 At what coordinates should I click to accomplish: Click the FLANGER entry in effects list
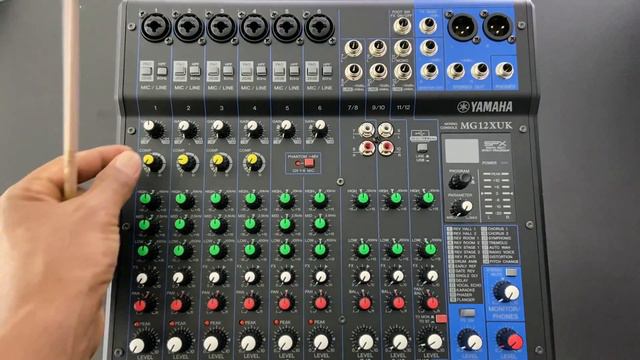tap(462, 300)
